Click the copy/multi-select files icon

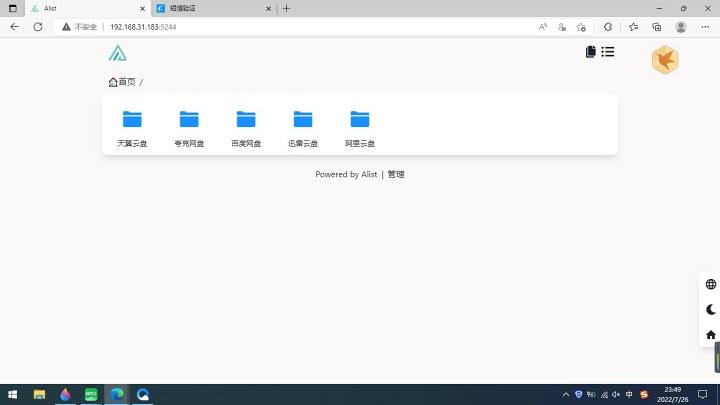[x=591, y=52]
